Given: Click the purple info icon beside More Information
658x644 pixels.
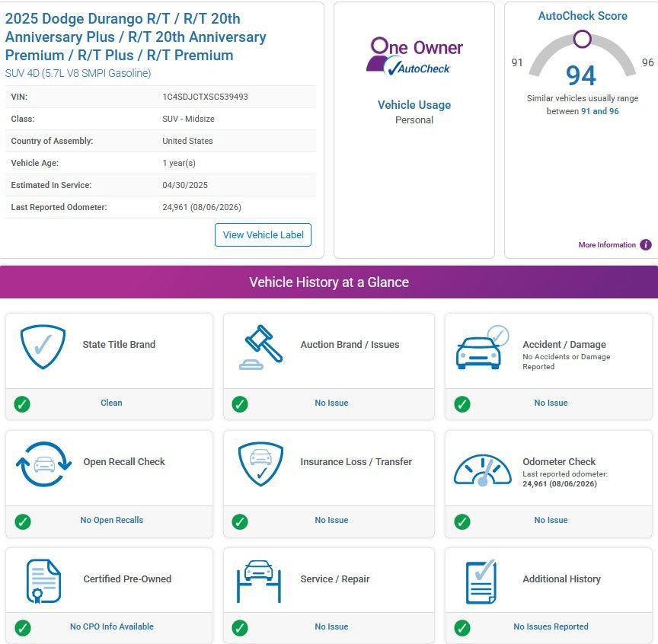Looking at the screenshot, I should click(x=646, y=245).
